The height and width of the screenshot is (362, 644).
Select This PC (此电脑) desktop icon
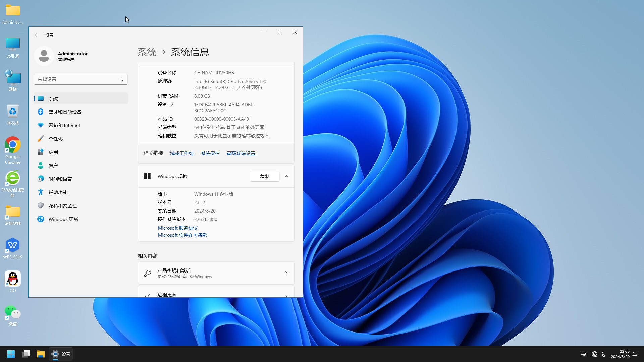tap(13, 48)
